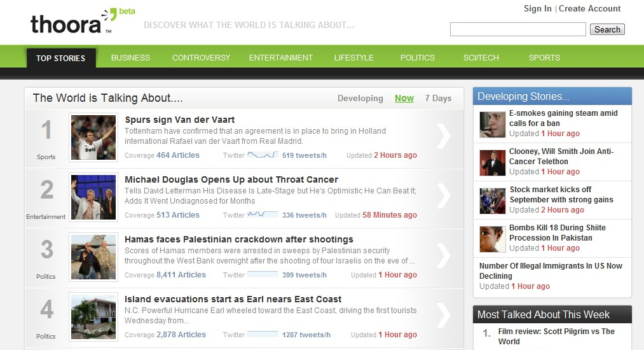Select the Top Stories tab
This screenshot has height=350, width=644.
pos(61,58)
